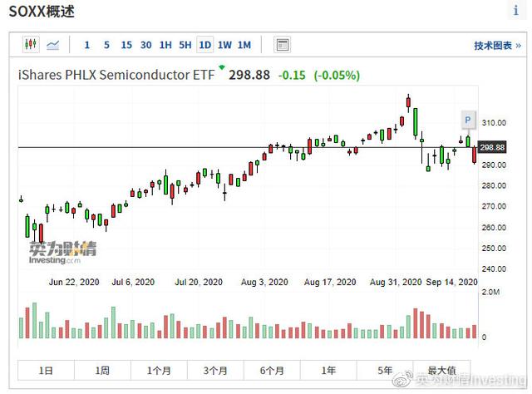Viewport: 532px width, 394px height.
Task: Toggle the 1D daily interval
Action: [x=204, y=45]
